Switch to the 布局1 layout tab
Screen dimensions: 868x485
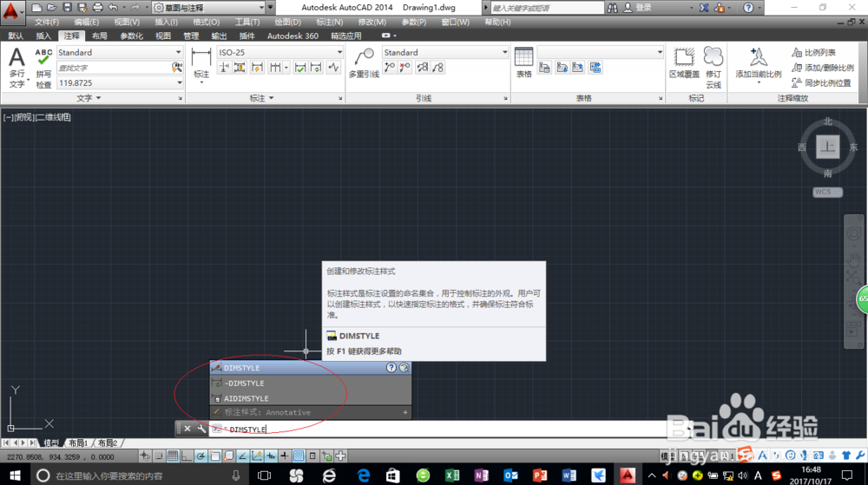[x=78, y=443]
